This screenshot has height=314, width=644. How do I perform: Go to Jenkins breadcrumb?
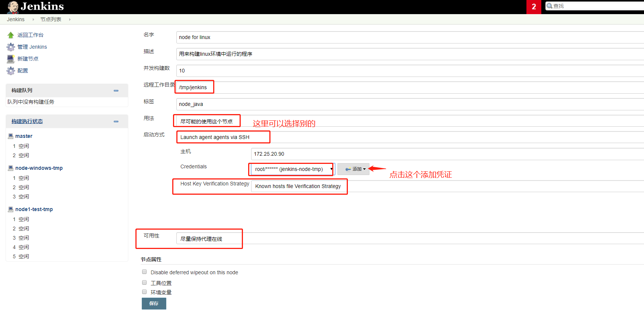tap(16, 19)
